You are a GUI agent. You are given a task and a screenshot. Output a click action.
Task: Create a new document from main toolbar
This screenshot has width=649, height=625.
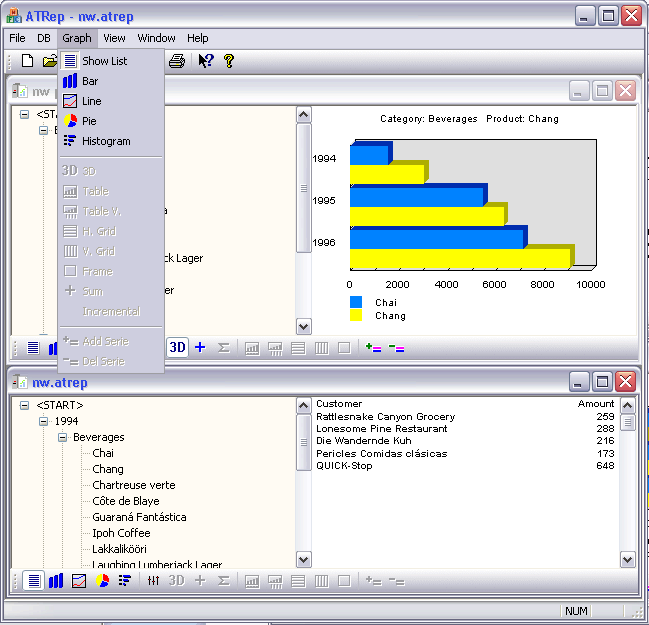[x=27, y=61]
